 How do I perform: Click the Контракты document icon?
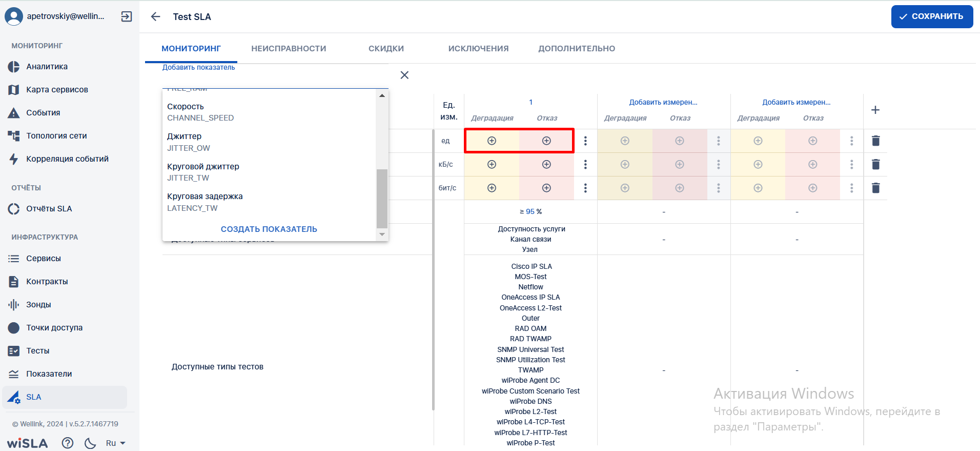[14, 282]
